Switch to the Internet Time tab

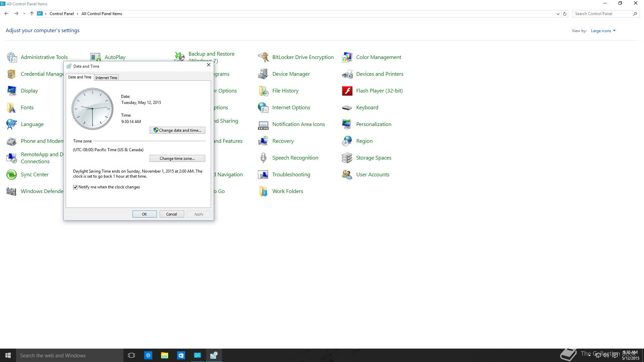click(x=106, y=78)
